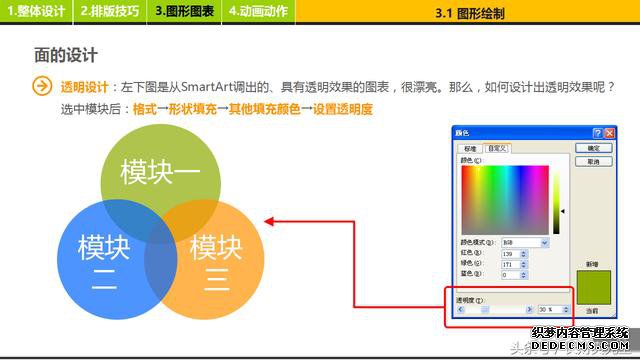Screen dimensions: 640x360
Task: Click the 红色 value spinner arrows
Action: click(x=523, y=254)
